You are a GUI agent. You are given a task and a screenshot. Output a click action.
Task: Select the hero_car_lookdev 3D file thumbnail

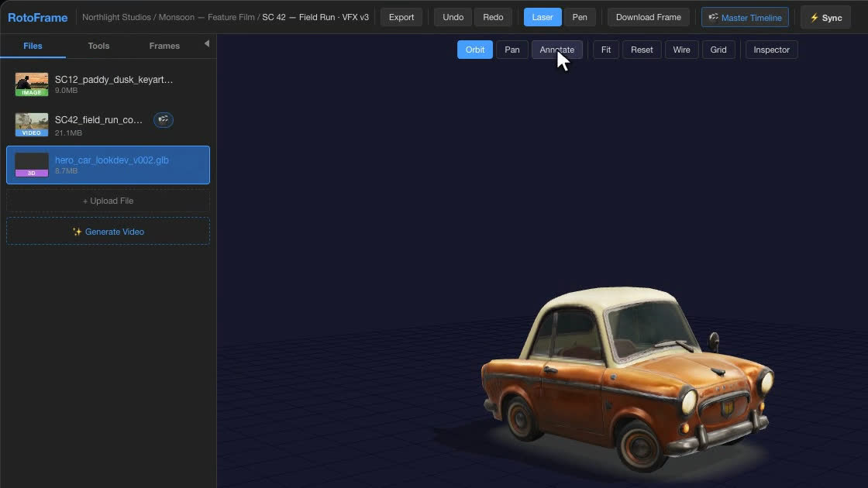point(32,165)
